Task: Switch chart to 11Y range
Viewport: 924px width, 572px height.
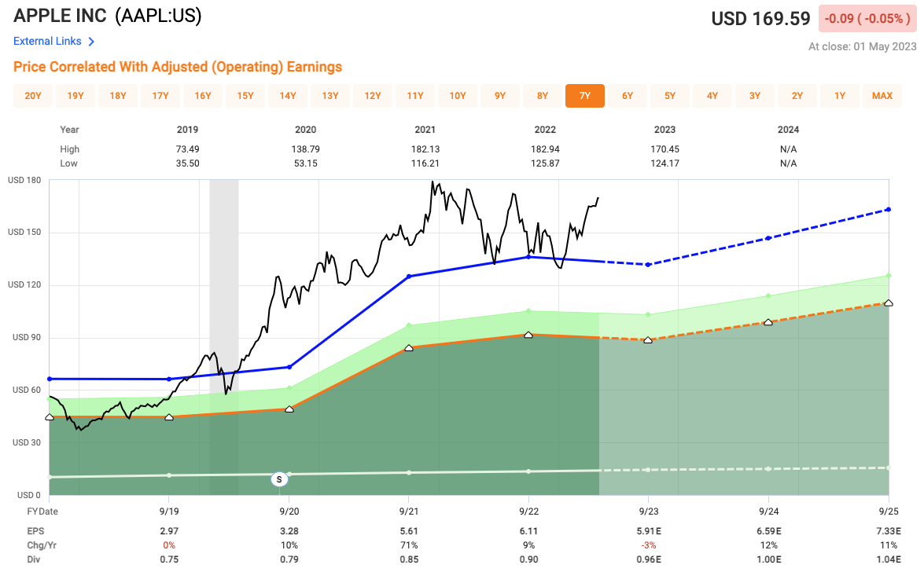Action: click(415, 95)
